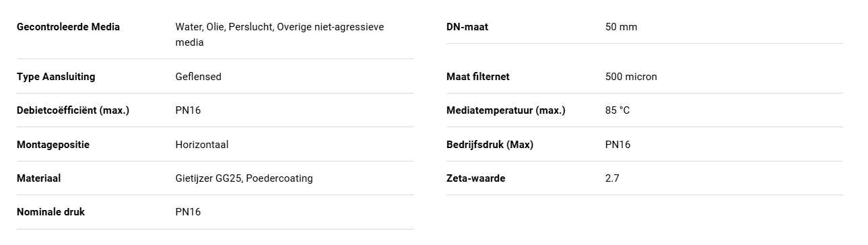Click the Nominale druk label

pos(51,212)
